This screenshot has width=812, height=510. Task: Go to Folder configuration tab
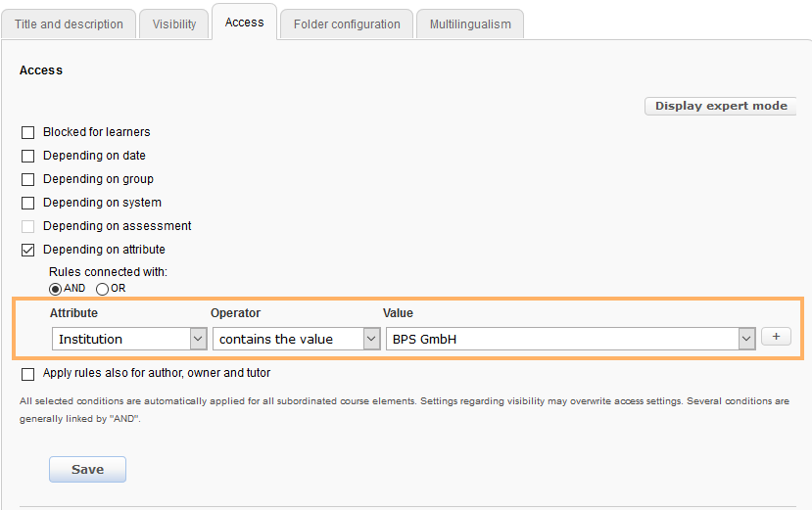347,24
